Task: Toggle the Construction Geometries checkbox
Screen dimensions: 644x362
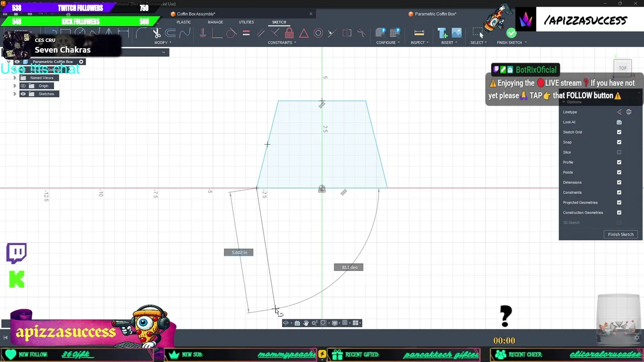Action: [619, 213]
